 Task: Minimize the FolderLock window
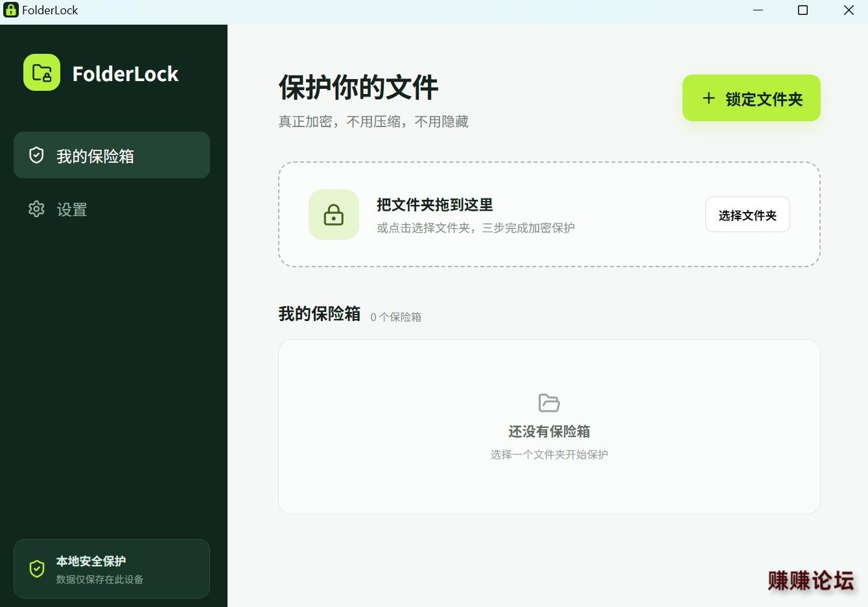click(758, 10)
